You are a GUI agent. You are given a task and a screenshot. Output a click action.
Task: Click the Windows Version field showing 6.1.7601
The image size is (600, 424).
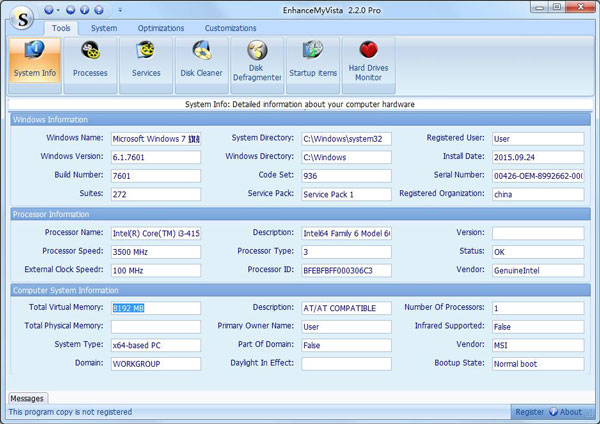pyautogui.click(x=156, y=157)
